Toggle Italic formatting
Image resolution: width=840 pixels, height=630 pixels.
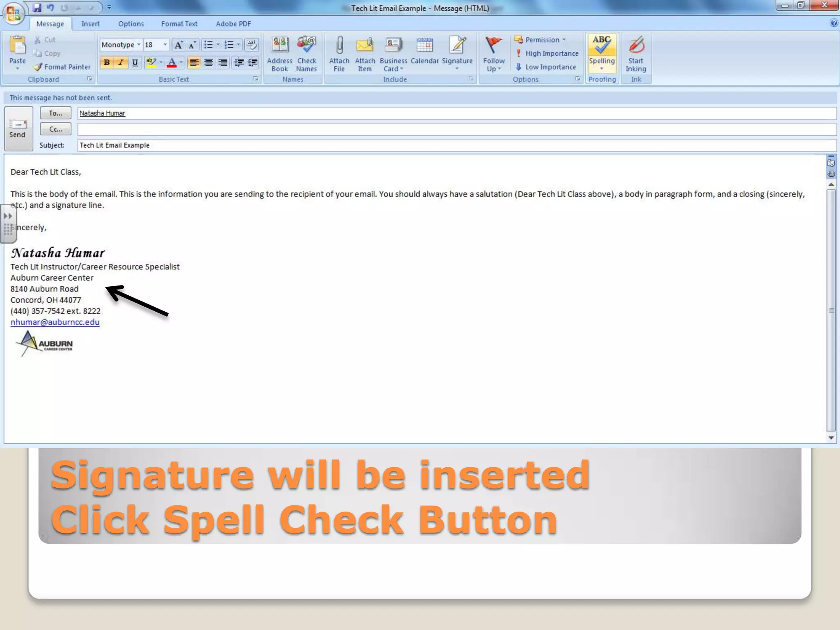(x=121, y=62)
